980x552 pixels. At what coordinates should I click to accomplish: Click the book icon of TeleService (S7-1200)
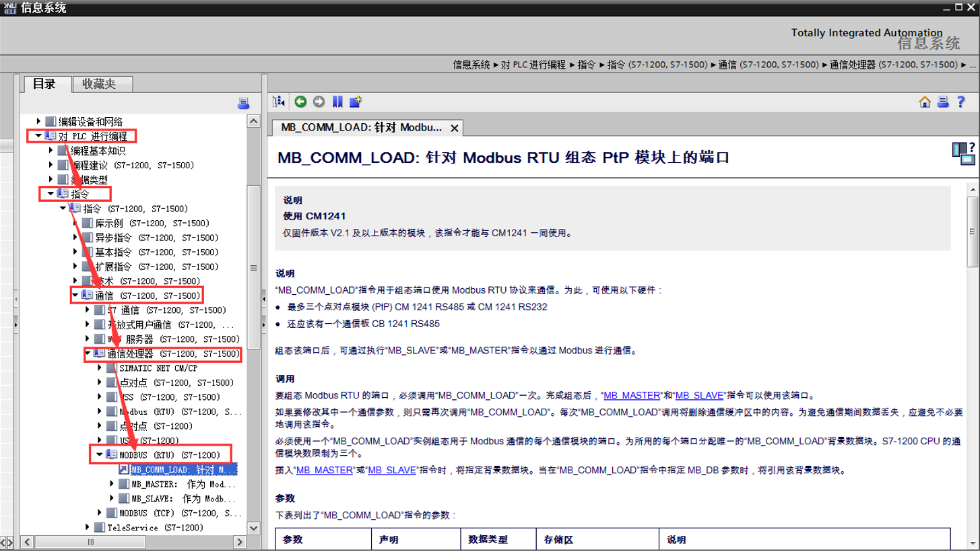[100, 528]
